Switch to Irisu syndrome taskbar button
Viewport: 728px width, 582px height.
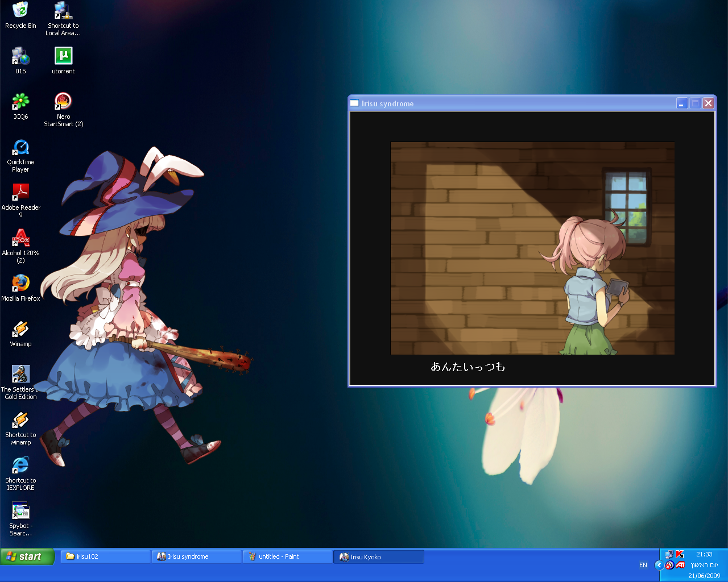[x=197, y=556]
